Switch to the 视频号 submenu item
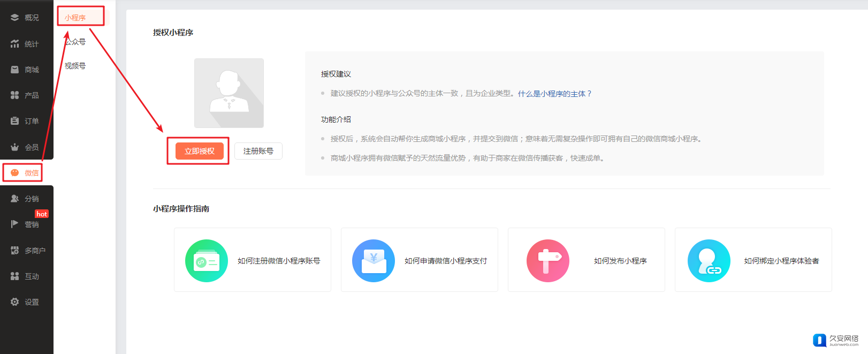The height and width of the screenshot is (354, 868). point(75,66)
